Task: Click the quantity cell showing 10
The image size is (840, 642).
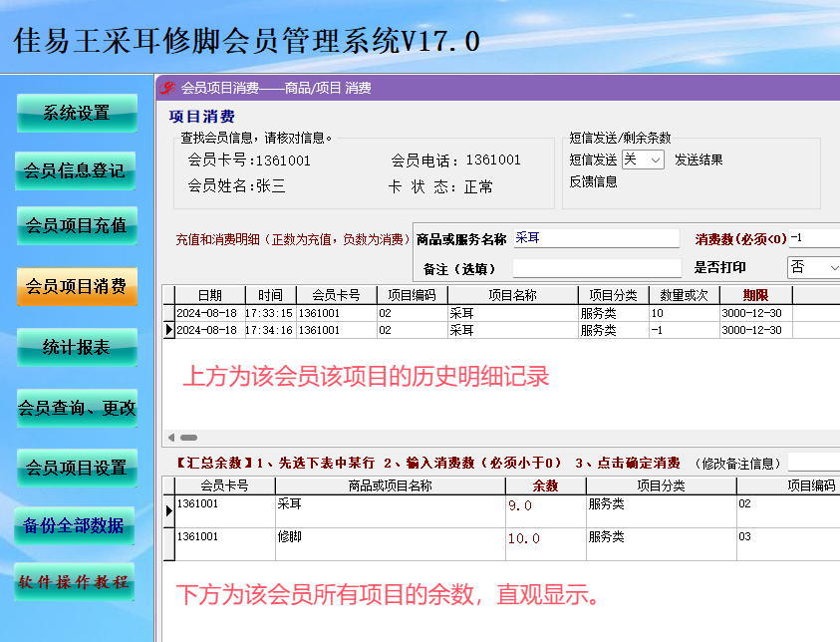Action: tap(685, 313)
